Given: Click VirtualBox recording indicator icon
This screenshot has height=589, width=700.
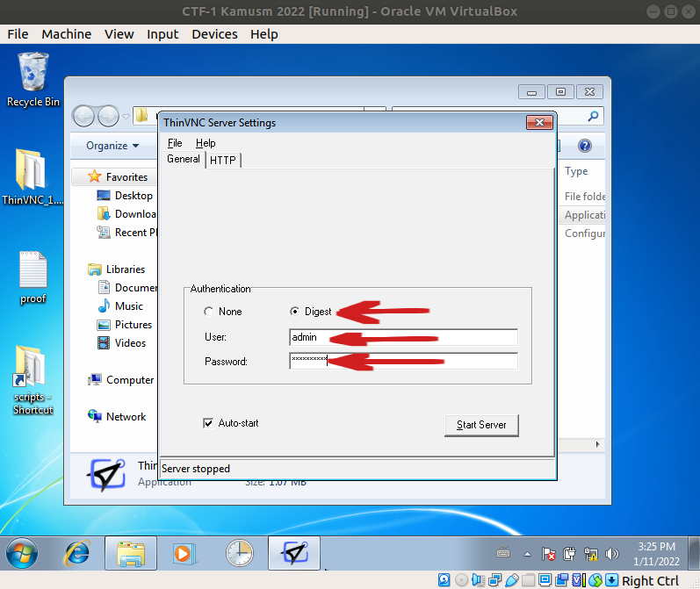Looking at the screenshot, I should (562, 580).
